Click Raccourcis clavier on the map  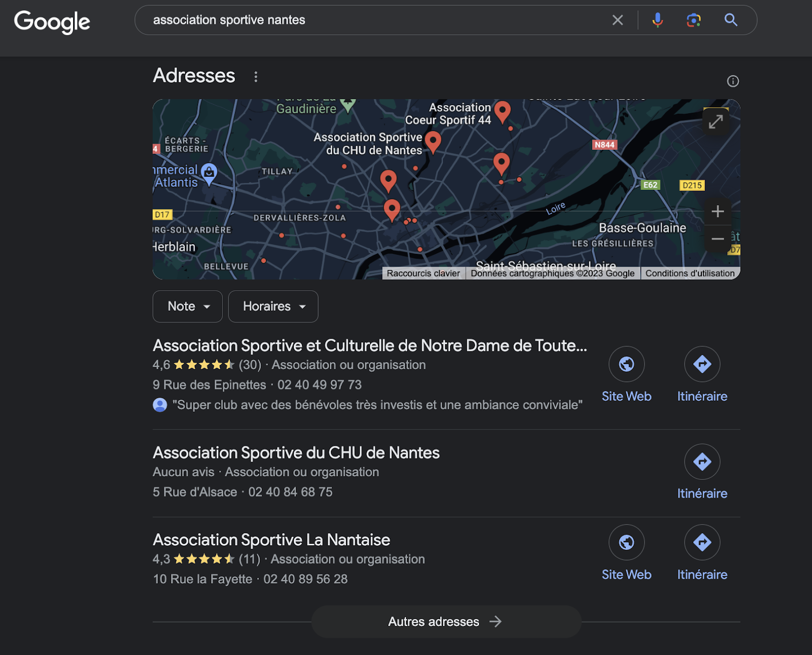coord(423,273)
